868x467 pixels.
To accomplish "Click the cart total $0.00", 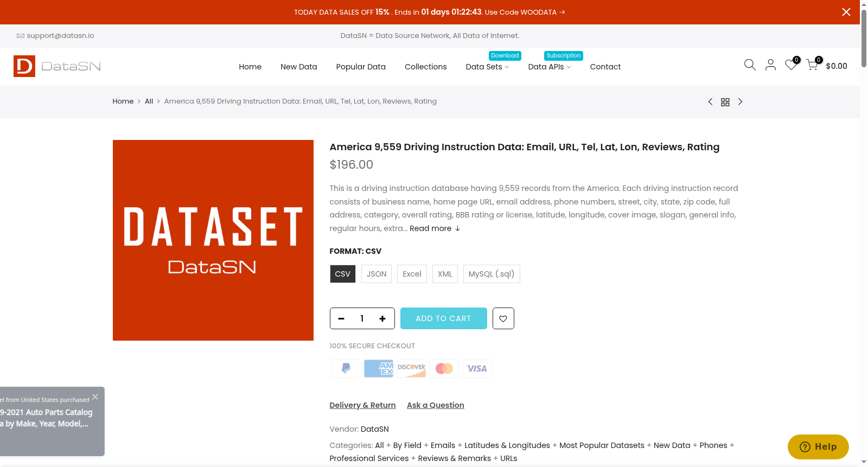I will coord(837,66).
